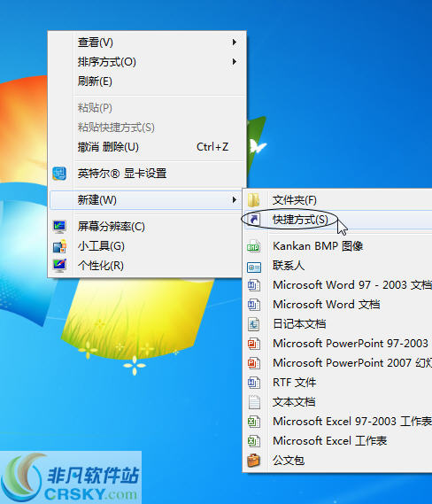Viewport: 432px width, 504px height.
Task: Click the gadgets icon beside 小工具(G)
Action: [59, 246]
